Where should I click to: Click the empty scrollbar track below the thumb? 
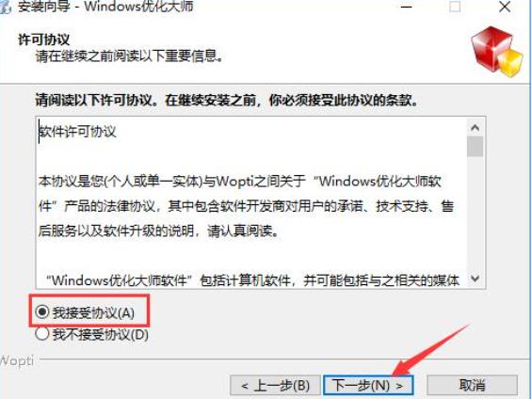[475, 214]
